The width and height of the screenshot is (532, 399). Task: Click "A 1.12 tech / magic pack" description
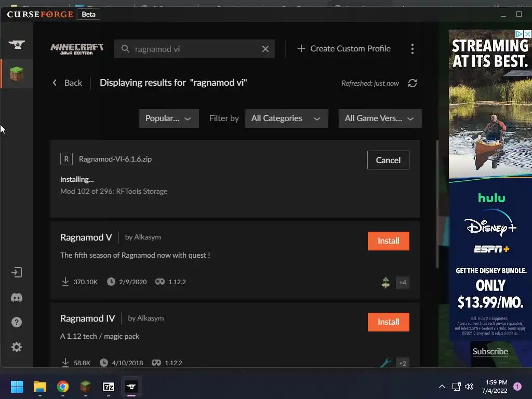tap(100, 336)
